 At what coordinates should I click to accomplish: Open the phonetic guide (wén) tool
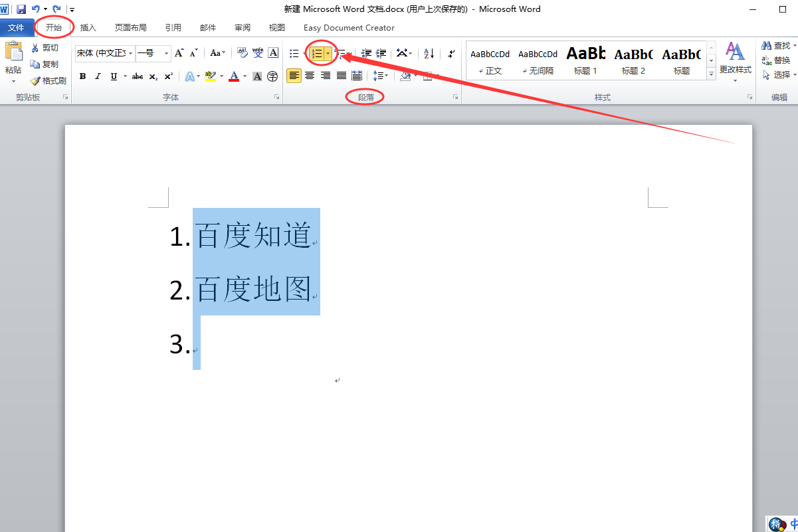[x=258, y=53]
